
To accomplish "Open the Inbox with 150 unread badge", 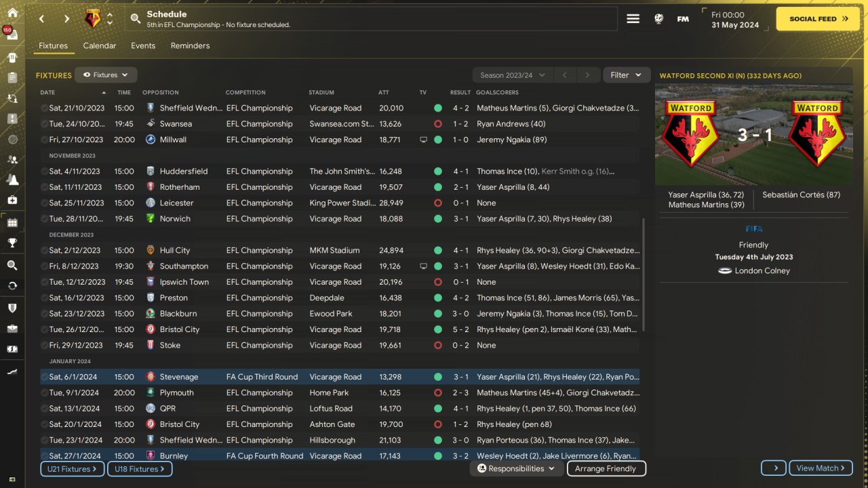I will click(x=12, y=34).
